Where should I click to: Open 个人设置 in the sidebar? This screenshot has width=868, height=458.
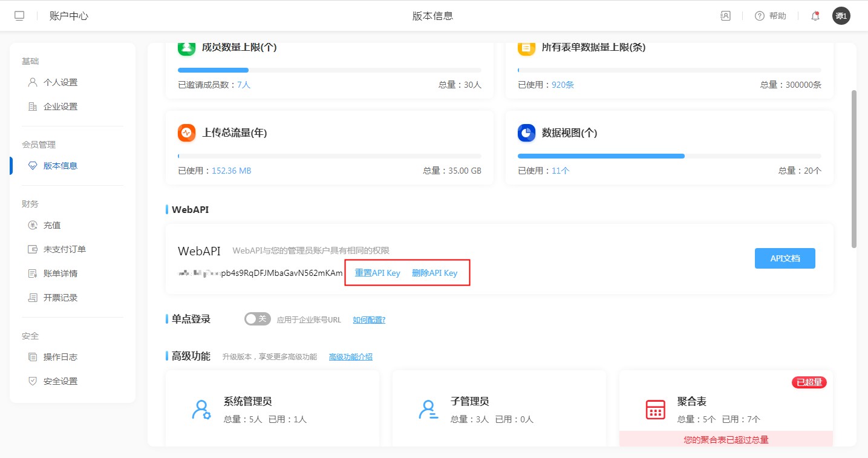[x=60, y=82]
